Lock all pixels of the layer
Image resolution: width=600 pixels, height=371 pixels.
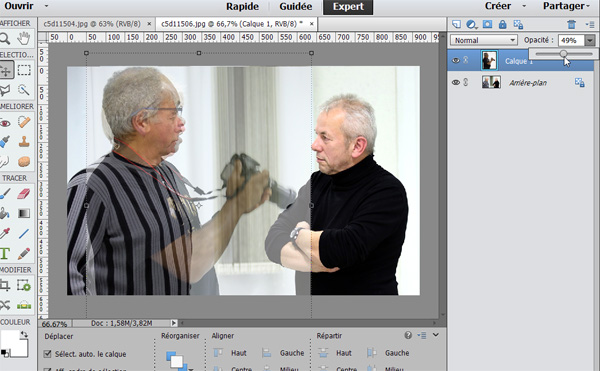pos(502,24)
